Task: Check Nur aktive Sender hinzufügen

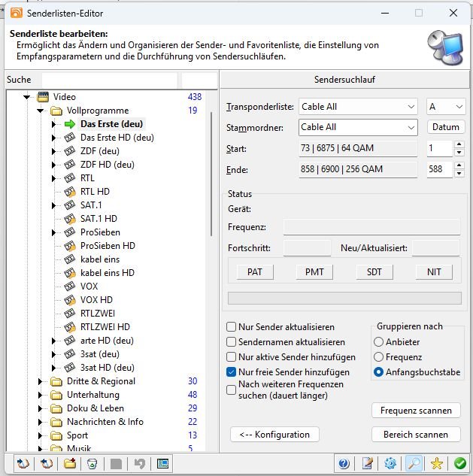Action: pyautogui.click(x=231, y=356)
